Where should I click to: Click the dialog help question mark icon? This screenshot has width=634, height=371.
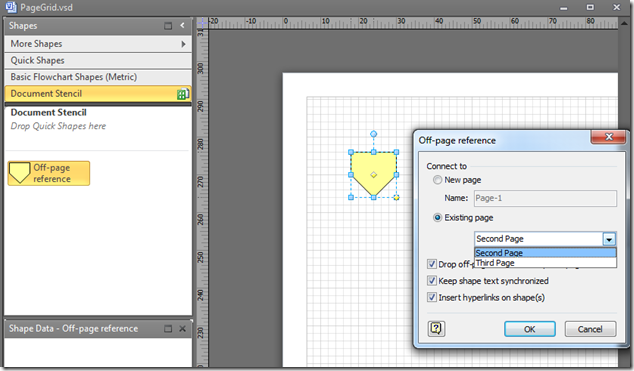[436, 329]
